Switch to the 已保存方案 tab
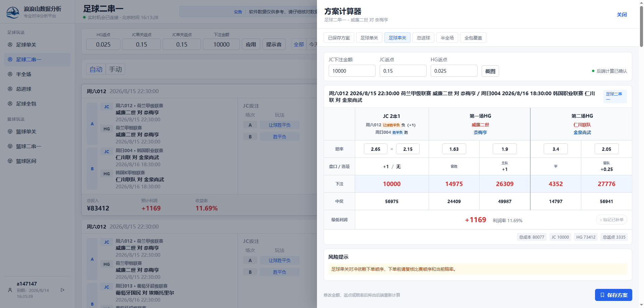This screenshot has width=644, height=308. pos(339,38)
